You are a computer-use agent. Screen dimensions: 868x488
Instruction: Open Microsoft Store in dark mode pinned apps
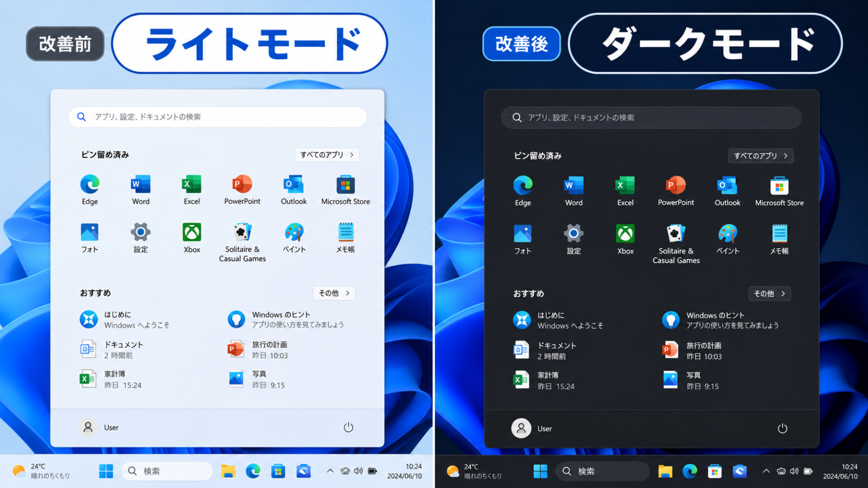[780, 191]
